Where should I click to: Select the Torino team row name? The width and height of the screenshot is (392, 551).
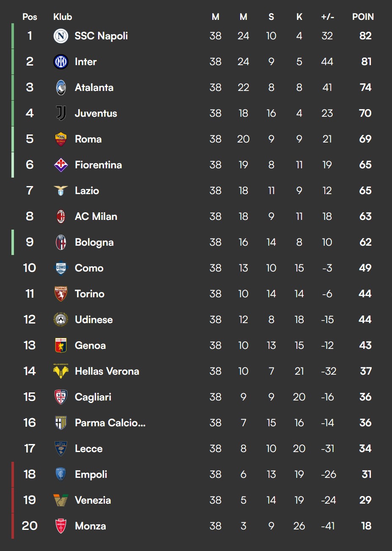(x=90, y=294)
